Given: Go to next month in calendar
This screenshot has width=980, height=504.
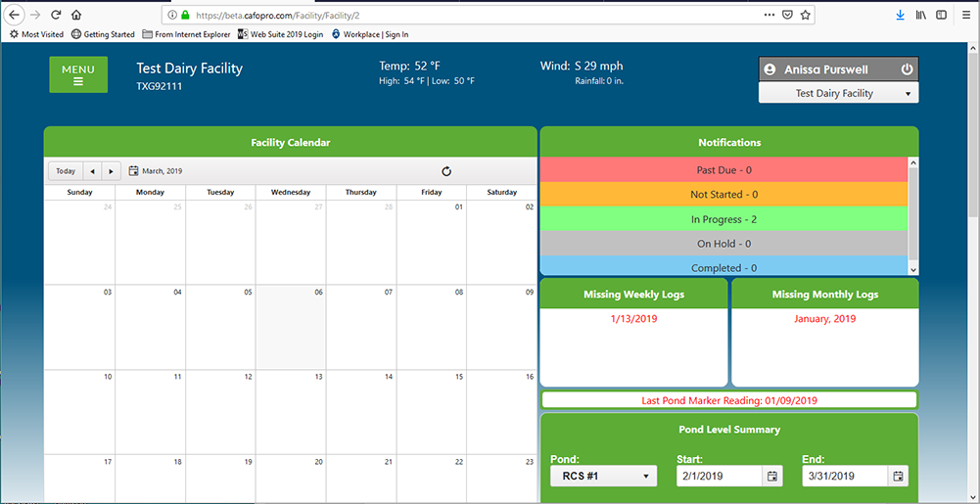Looking at the screenshot, I should (112, 171).
